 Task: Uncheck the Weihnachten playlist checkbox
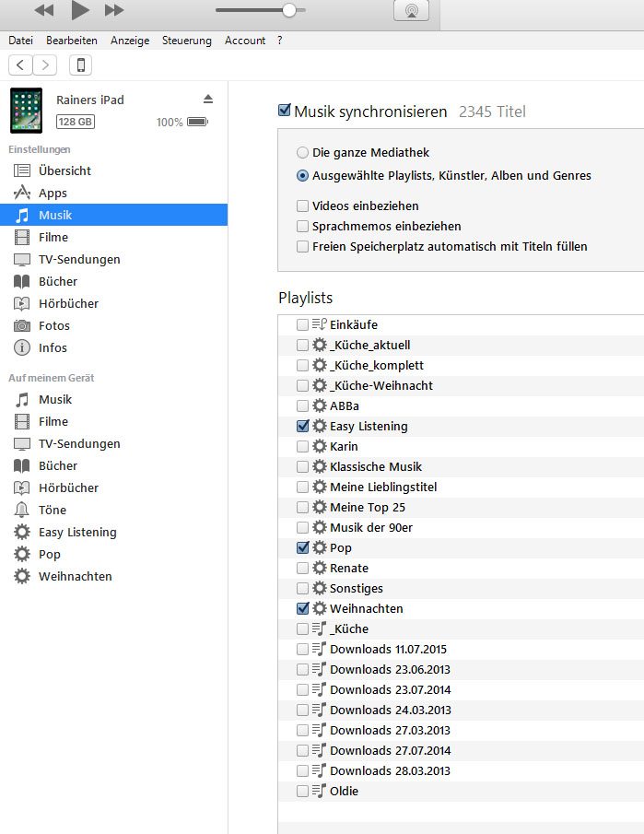pos(302,608)
